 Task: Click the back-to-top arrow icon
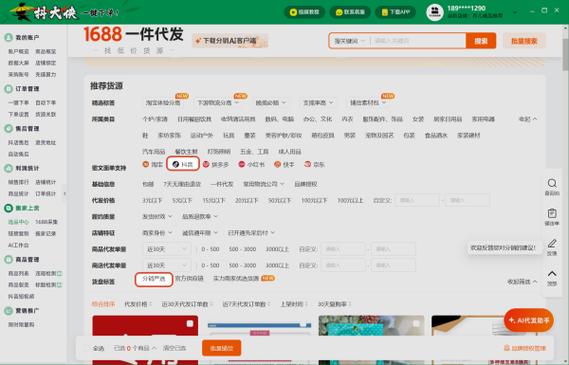pyautogui.click(x=552, y=274)
